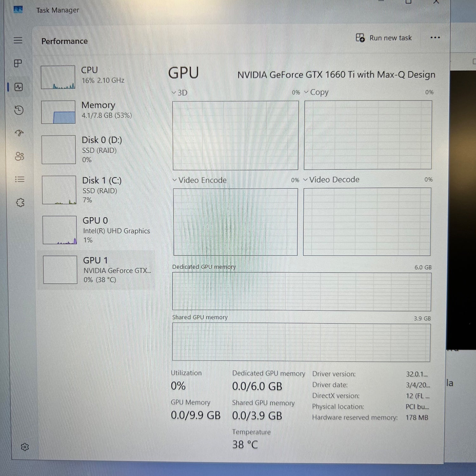The image size is (476, 476).
Task: Open Startup apps view
Action: (19, 134)
